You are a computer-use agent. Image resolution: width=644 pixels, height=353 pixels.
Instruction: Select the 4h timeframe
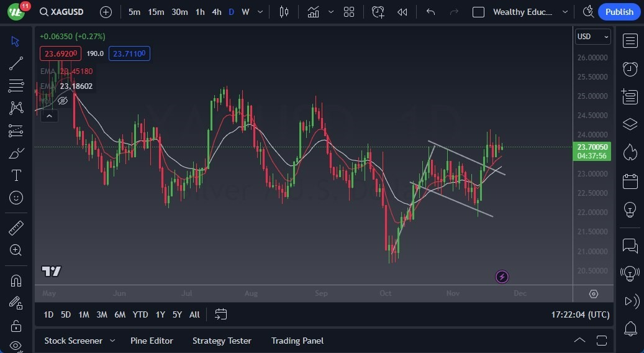pos(216,12)
